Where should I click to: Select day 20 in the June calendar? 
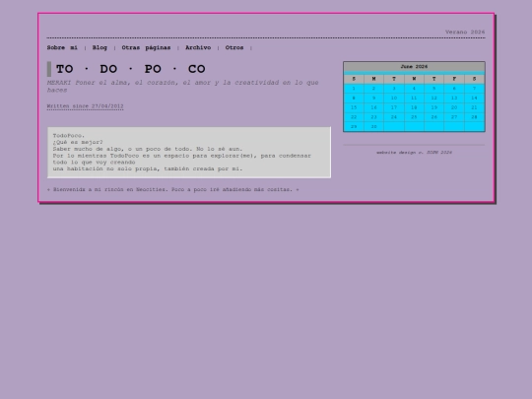454,107
